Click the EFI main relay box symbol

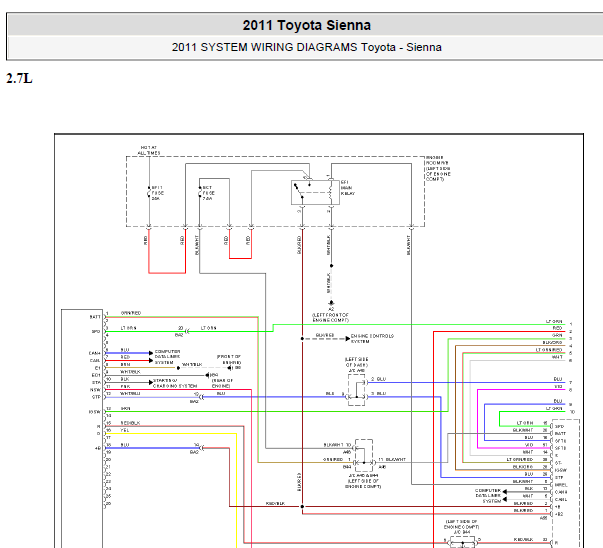click(x=315, y=192)
